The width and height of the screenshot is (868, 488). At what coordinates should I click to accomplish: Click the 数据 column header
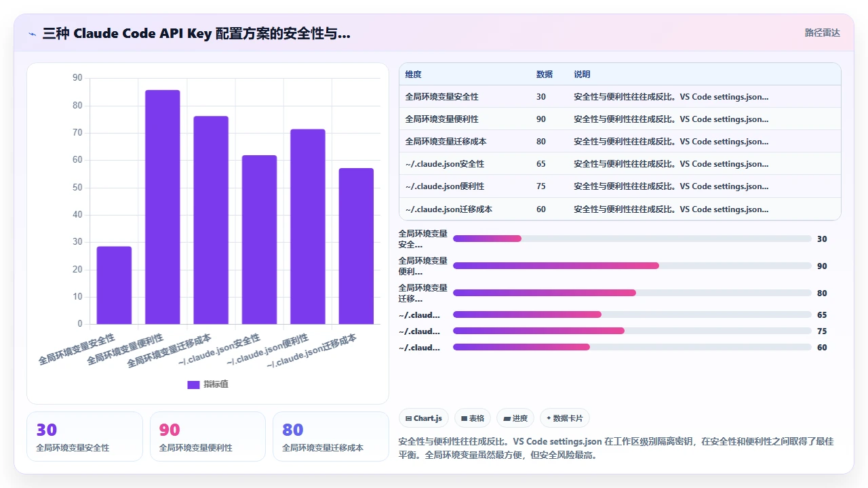(x=544, y=75)
